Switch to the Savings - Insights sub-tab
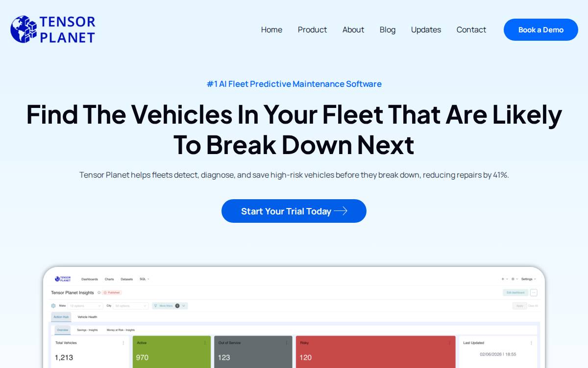Screen dimensions: 588x368 (88, 330)
